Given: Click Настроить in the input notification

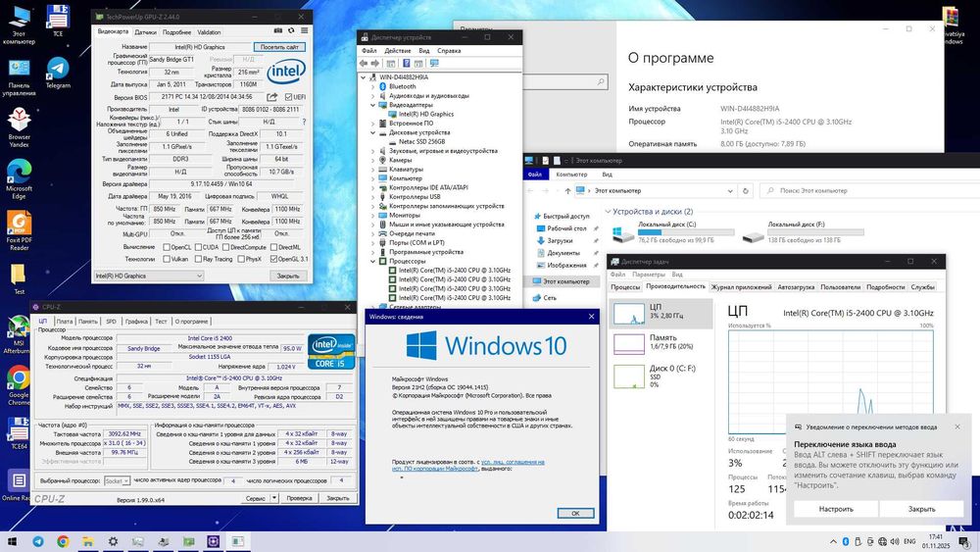Looking at the screenshot, I should pyautogui.click(x=836, y=509).
